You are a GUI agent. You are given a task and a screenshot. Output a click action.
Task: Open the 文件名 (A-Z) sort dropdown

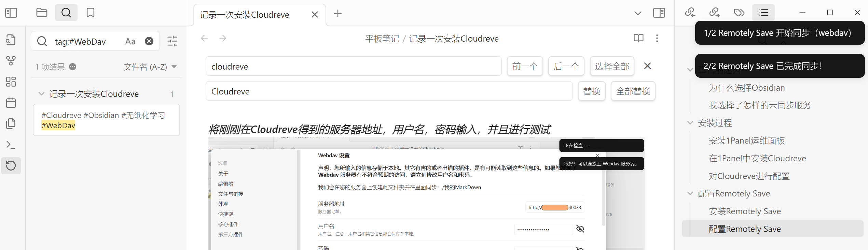pyautogui.click(x=150, y=67)
